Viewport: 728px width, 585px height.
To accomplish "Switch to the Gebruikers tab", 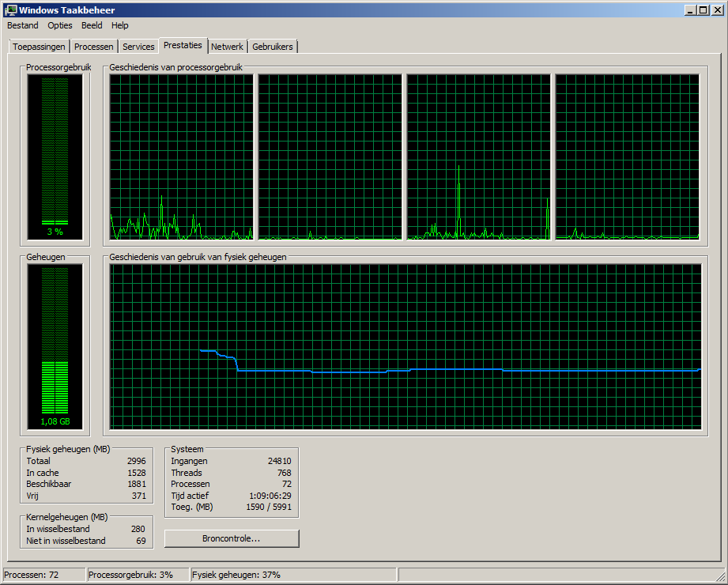I will [273, 47].
